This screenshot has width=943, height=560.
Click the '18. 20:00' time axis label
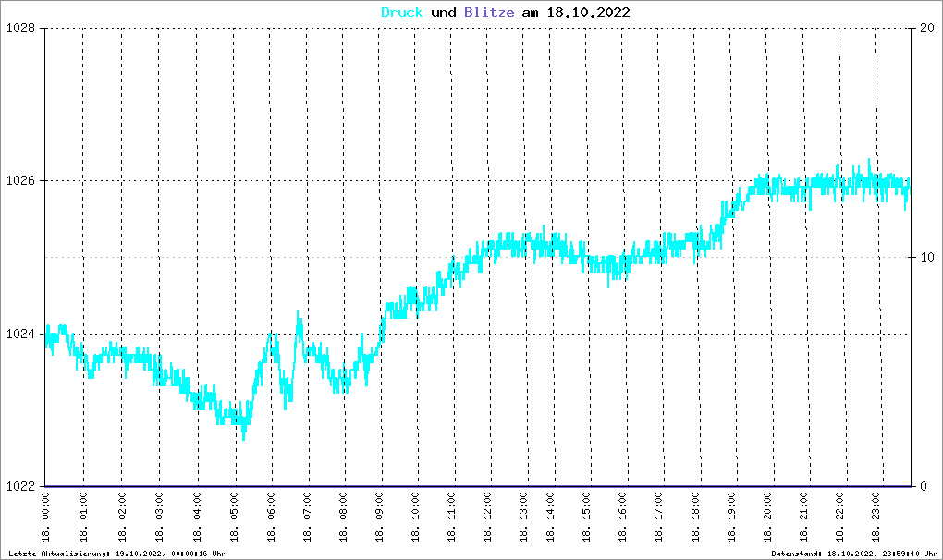[768, 517]
